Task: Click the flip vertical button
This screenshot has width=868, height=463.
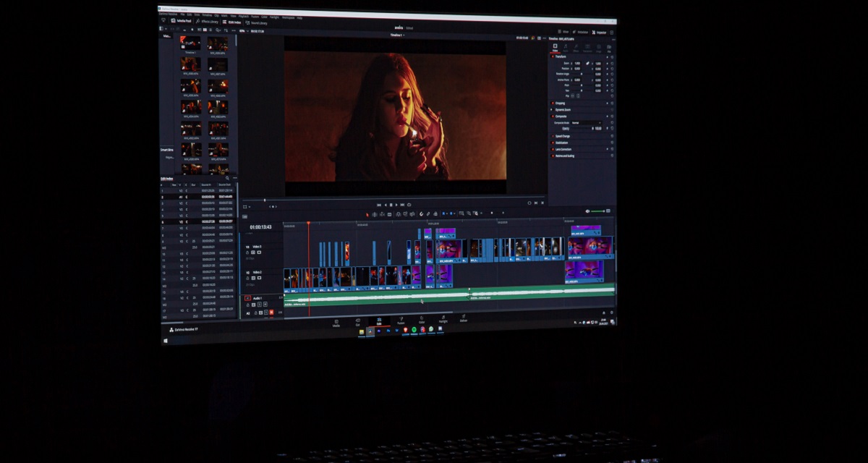Action: click(x=578, y=95)
